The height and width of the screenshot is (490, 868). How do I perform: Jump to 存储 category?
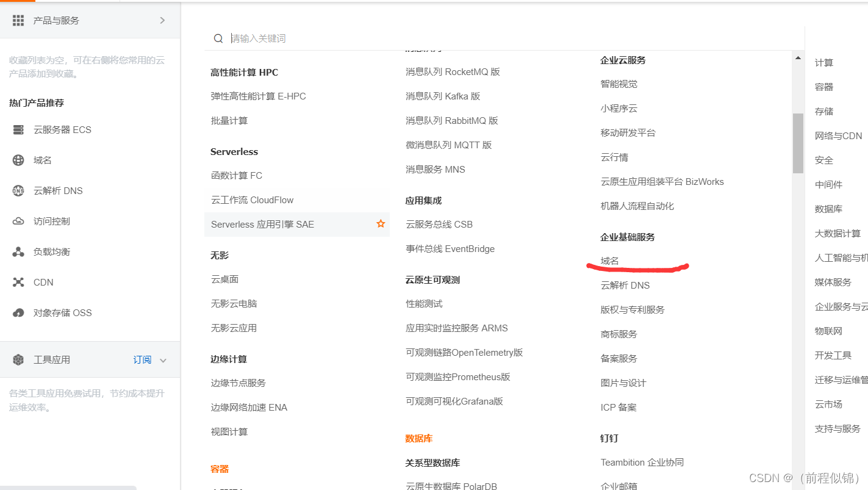tap(824, 111)
